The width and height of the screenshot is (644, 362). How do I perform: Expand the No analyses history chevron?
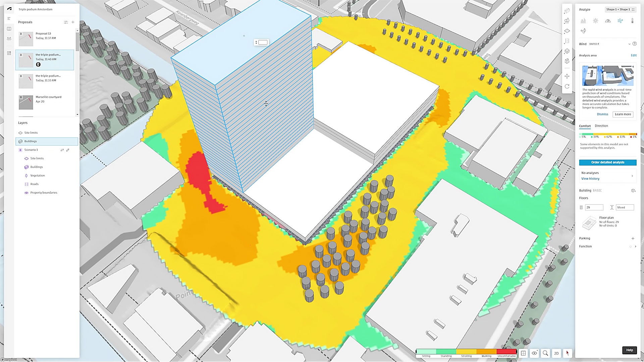(x=632, y=176)
